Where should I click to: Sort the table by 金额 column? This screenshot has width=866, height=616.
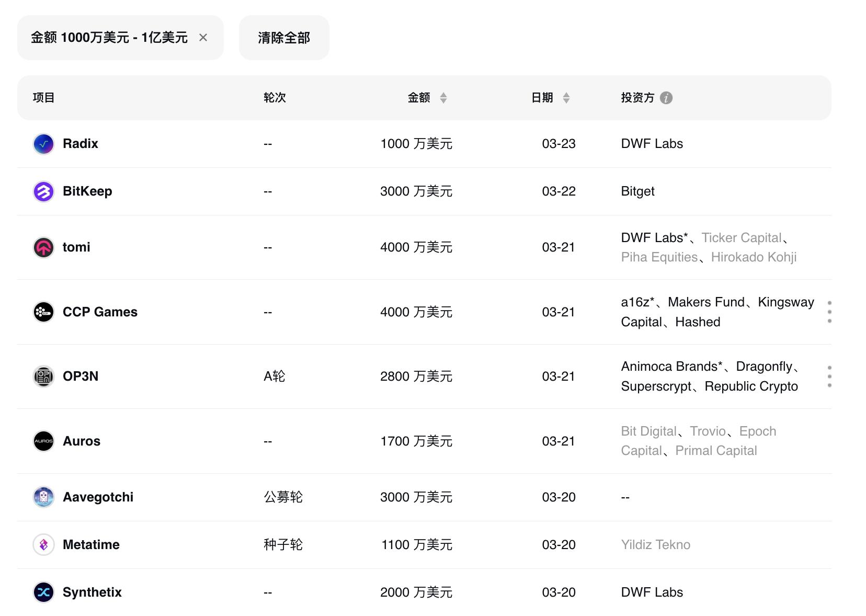pos(443,98)
